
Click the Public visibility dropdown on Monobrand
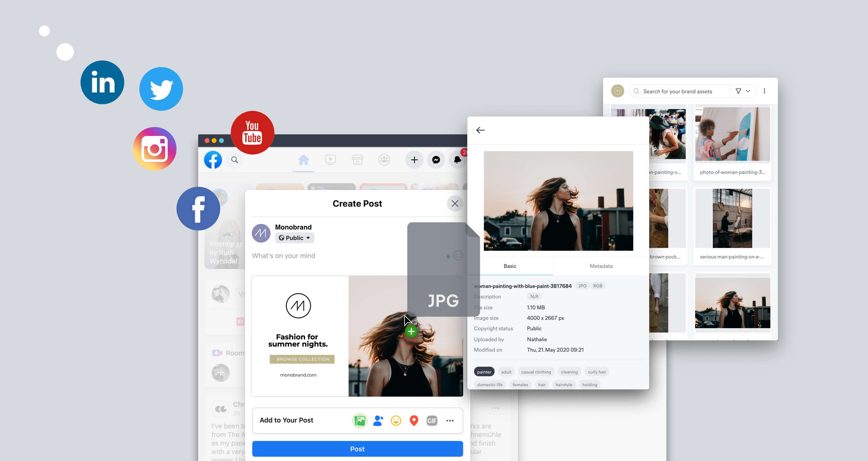click(x=293, y=237)
